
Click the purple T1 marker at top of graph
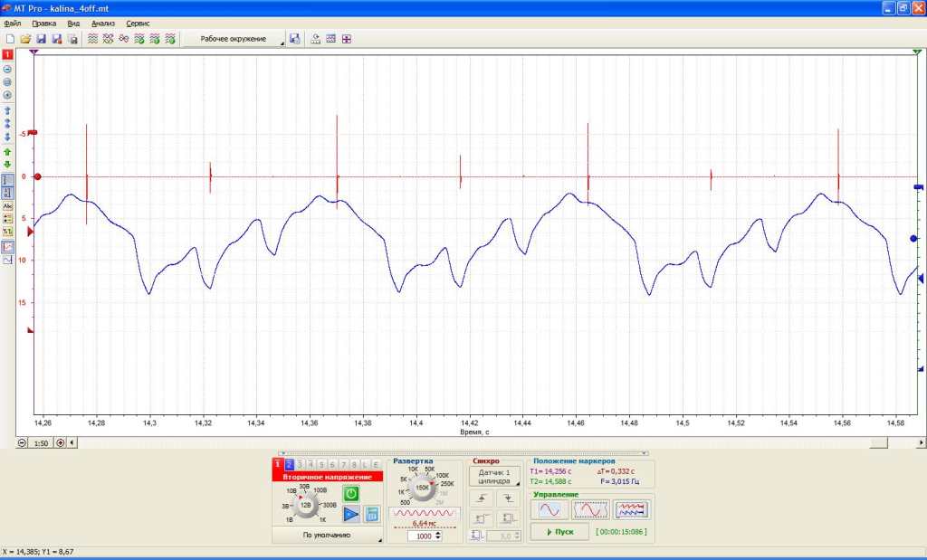(34, 52)
